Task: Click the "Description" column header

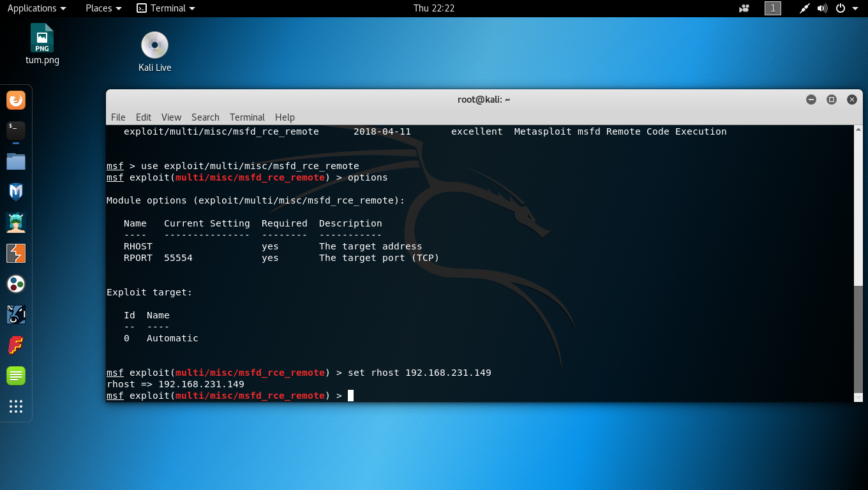Action: coord(350,223)
